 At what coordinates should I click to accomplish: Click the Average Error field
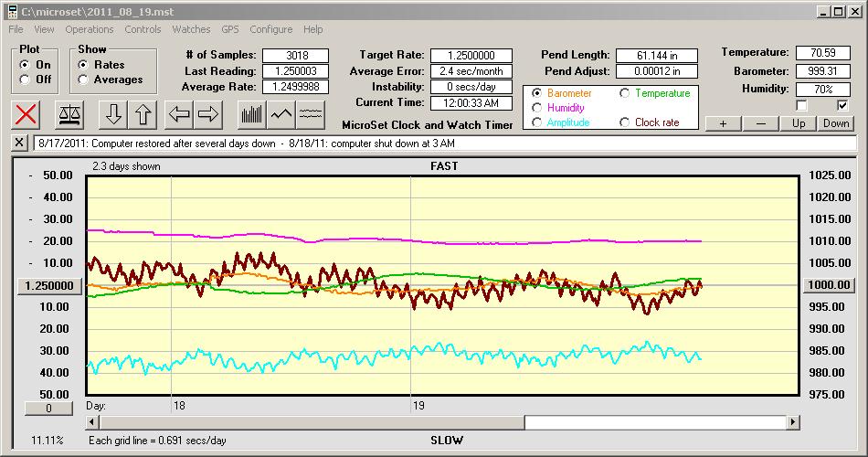tap(471, 71)
